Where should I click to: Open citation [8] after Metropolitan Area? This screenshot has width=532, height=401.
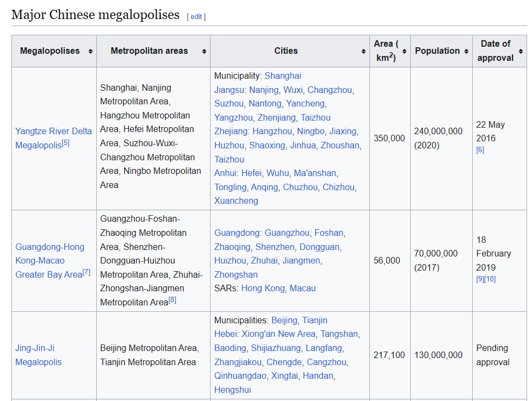pyautogui.click(x=172, y=299)
